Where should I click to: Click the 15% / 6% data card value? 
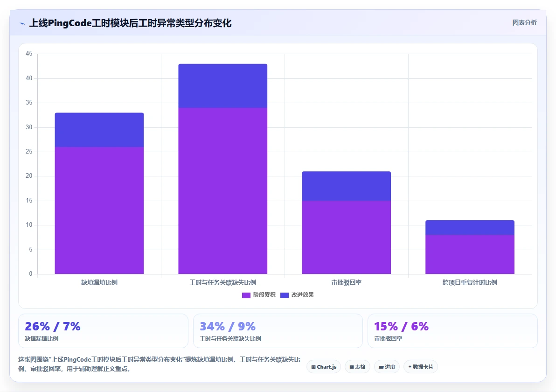click(402, 326)
